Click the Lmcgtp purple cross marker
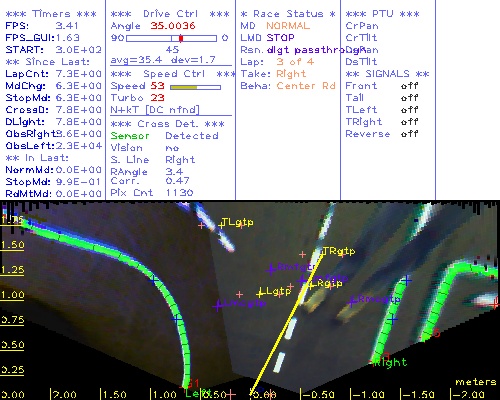The height and width of the screenshot is (400, 500). pyautogui.click(x=218, y=305)
